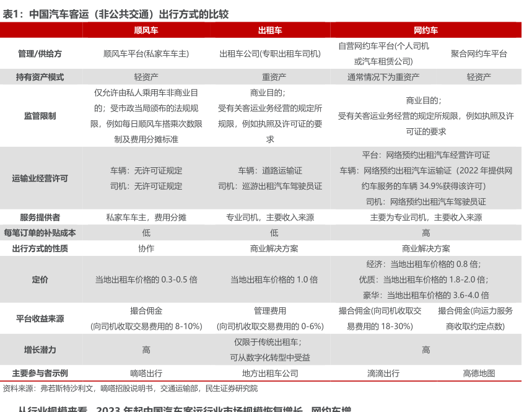The image size is (532, 412).
Task: Select the 平台收益来源 row label
Action: [40, 318]
